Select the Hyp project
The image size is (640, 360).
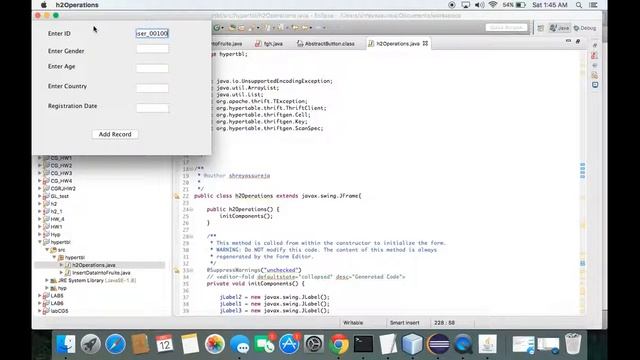point(56,234)
